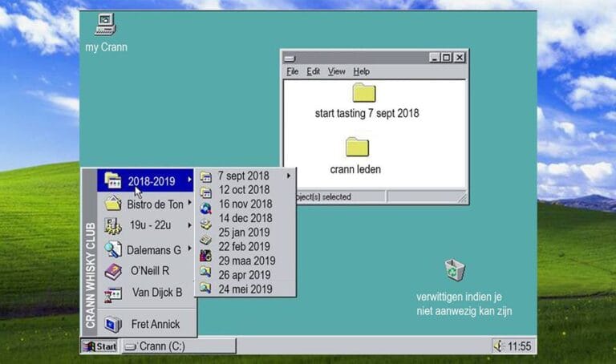Expand the Bistro de Ton submenu arrow
Image resolution: width=616 pixels, height=364 pixels.
[x=189, y=203]
